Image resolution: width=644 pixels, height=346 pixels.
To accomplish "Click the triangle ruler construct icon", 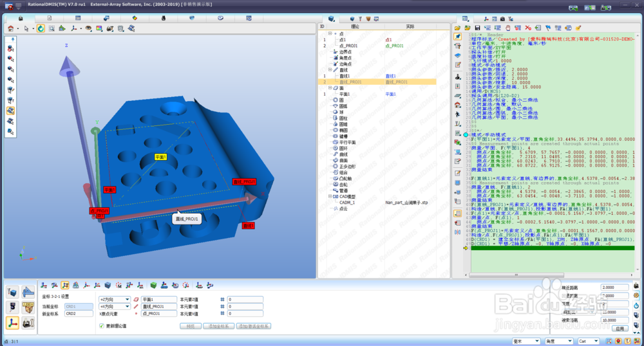I will 28,292.
